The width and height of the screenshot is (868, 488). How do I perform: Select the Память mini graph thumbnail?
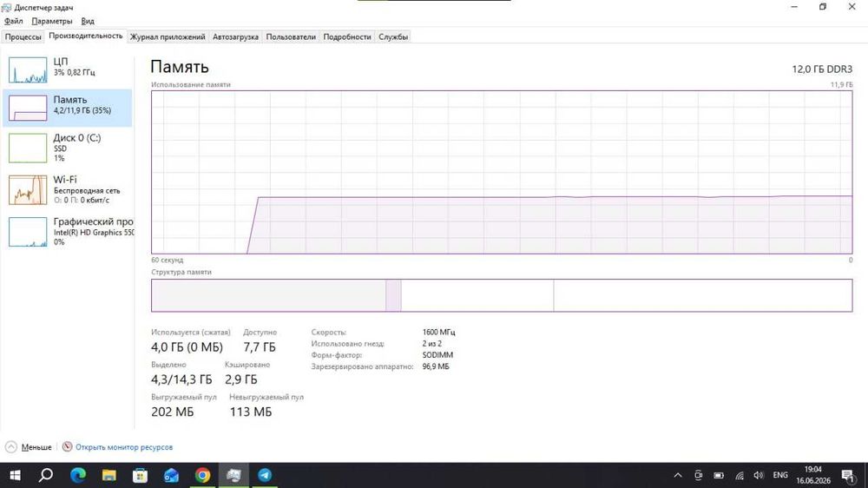point(28,108)
